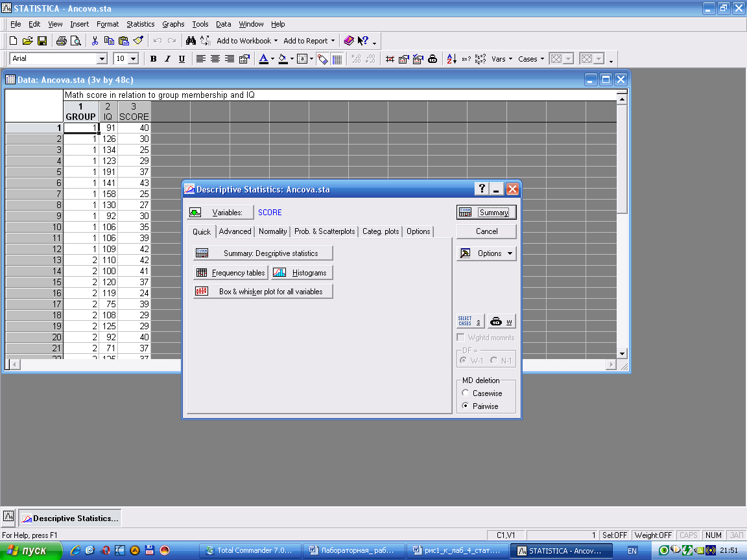Open the Windows Start button (пуск)

point(31,550)
